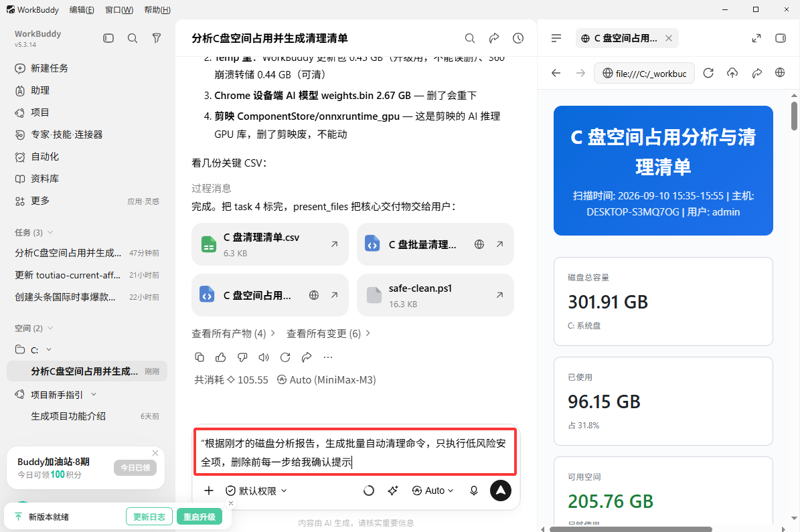The image size is (800, 532).
Task: Click the sparkle prompt enhance icon
Action: point(392,491)
